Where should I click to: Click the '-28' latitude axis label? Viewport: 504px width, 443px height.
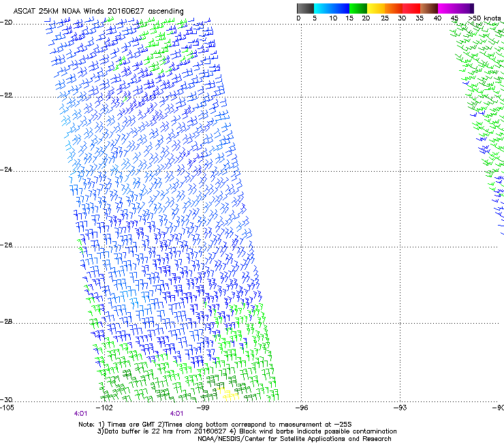pos(6,322)
